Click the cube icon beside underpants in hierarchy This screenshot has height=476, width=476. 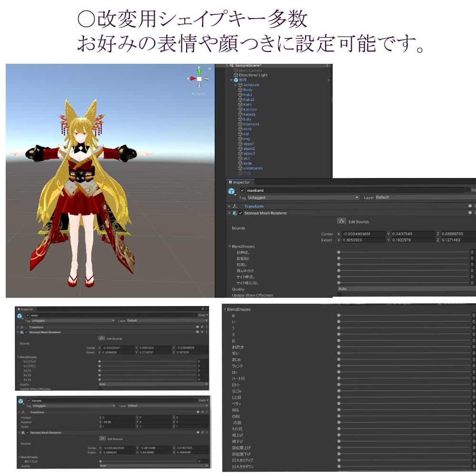tap(240, 168)
